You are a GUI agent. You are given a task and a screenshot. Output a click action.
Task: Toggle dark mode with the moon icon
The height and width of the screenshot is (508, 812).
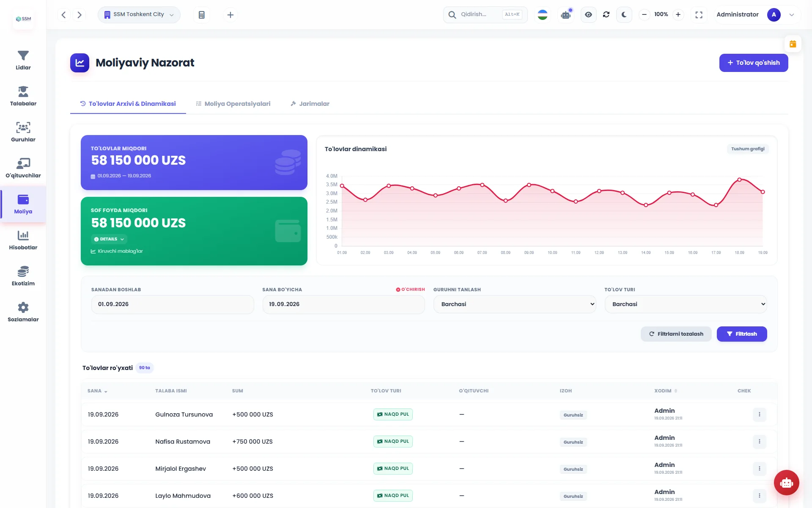click(x=624, y=14)
